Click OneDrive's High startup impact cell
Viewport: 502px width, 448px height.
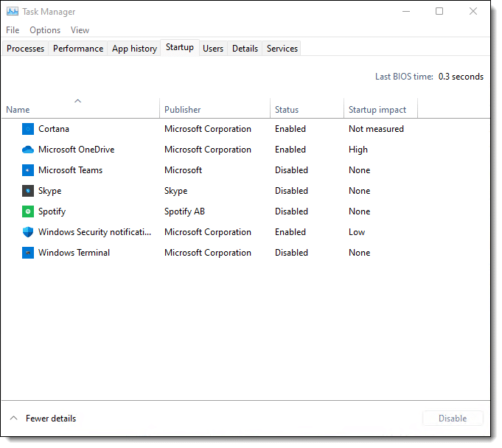pyautogui.click(x=358, y=150)
